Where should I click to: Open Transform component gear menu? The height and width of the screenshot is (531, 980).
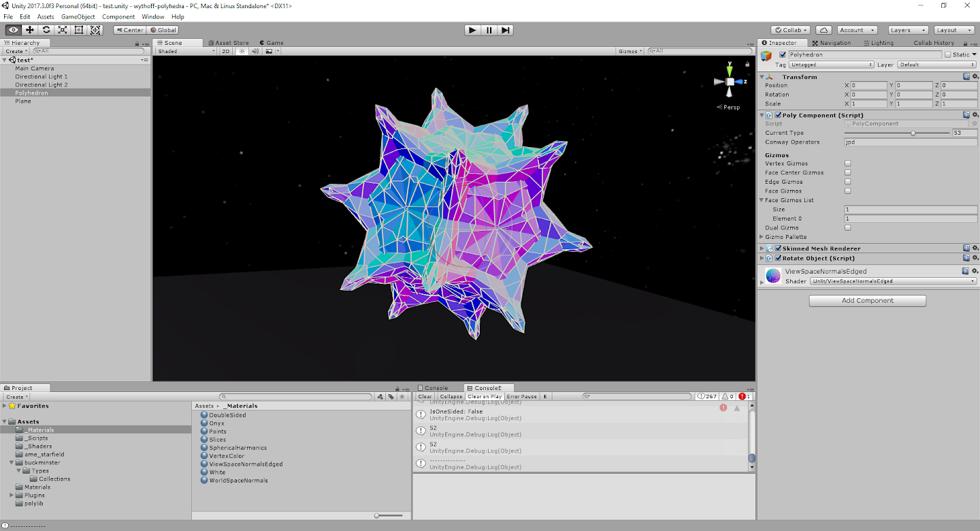975,77
